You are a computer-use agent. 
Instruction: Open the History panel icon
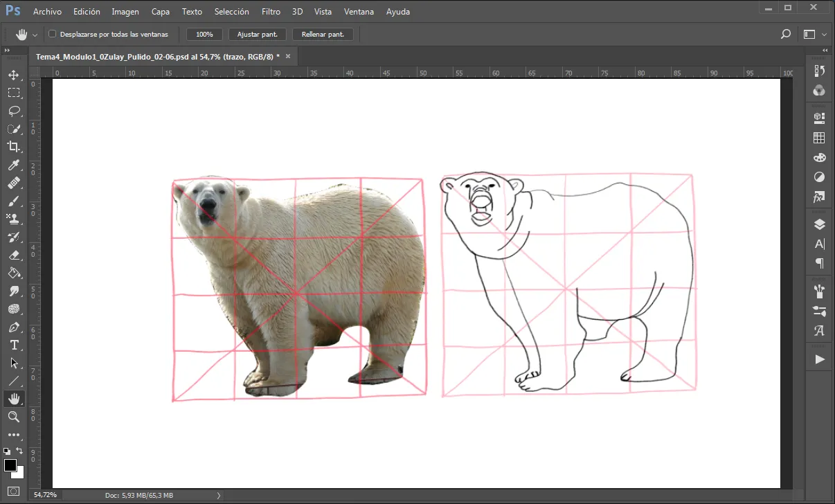tap(820, 70)
